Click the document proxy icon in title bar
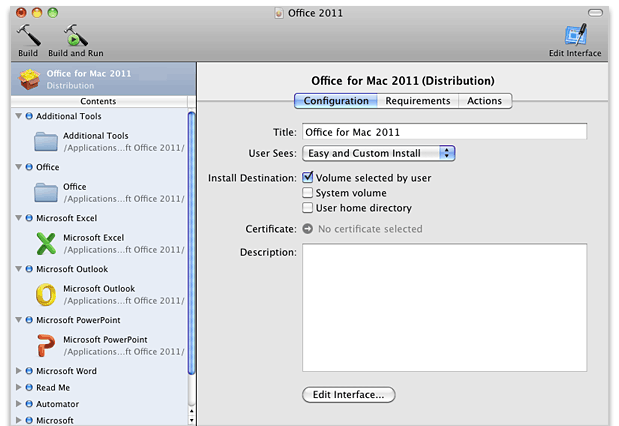 pyautogui.click(x=279, y=13)
